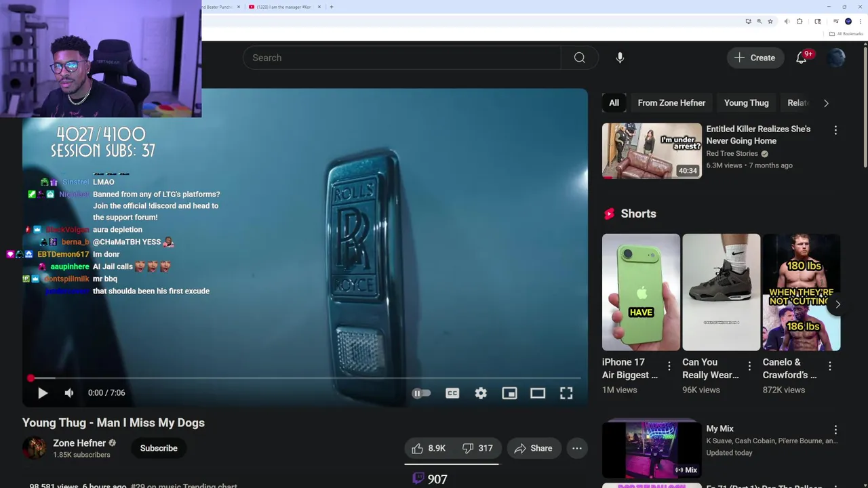This screenshot has width=868, height=488.
Task: Open the Zone Hefner channel link
Action: click(79, 443)
